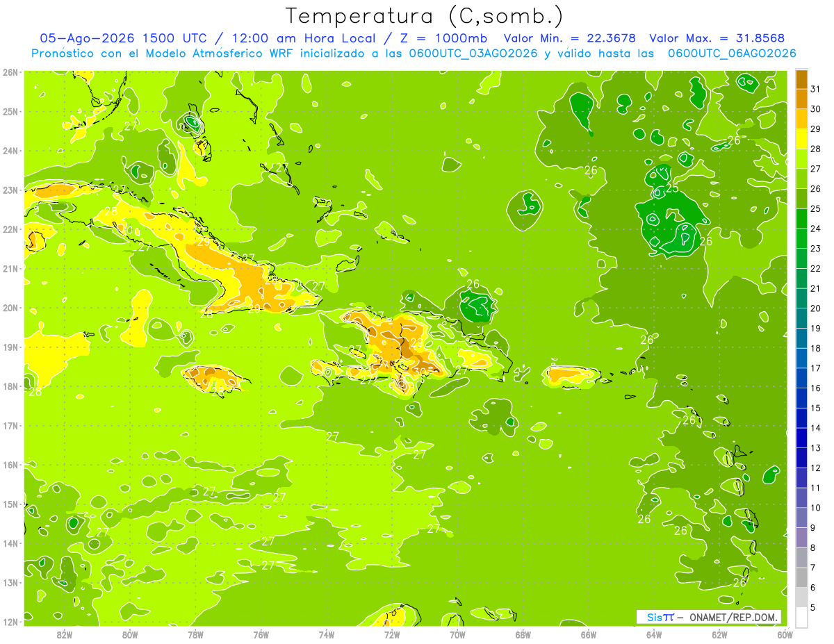
Task: Click the colorbar label "5"
Action: coord(814,608)
